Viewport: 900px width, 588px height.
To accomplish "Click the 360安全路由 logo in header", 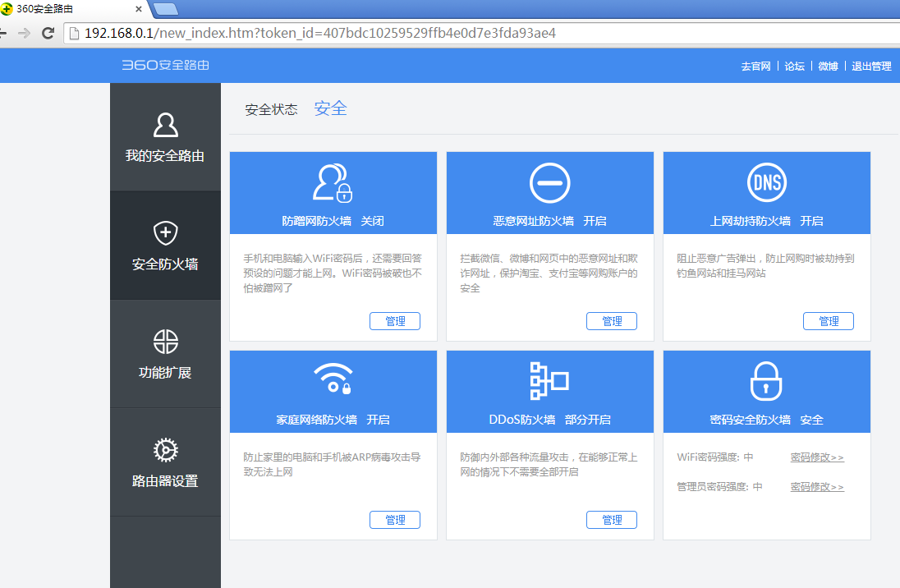I will (x=165, y=65).
